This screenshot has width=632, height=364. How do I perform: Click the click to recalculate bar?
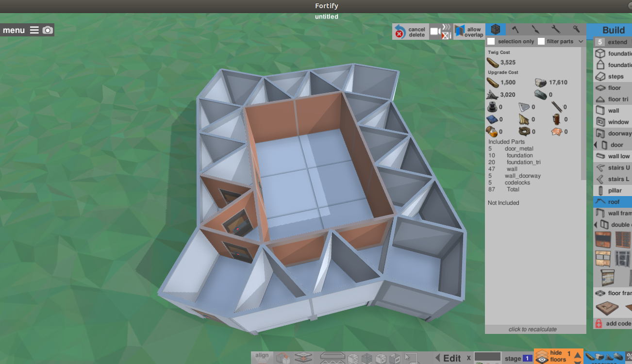tap(532, 329)
